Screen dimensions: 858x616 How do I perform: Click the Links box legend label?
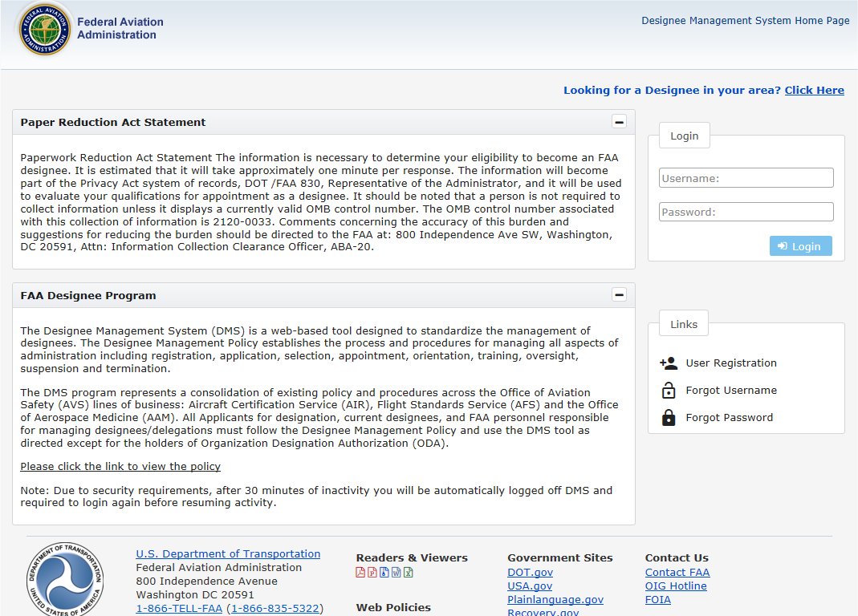click(x=684, y=324)
